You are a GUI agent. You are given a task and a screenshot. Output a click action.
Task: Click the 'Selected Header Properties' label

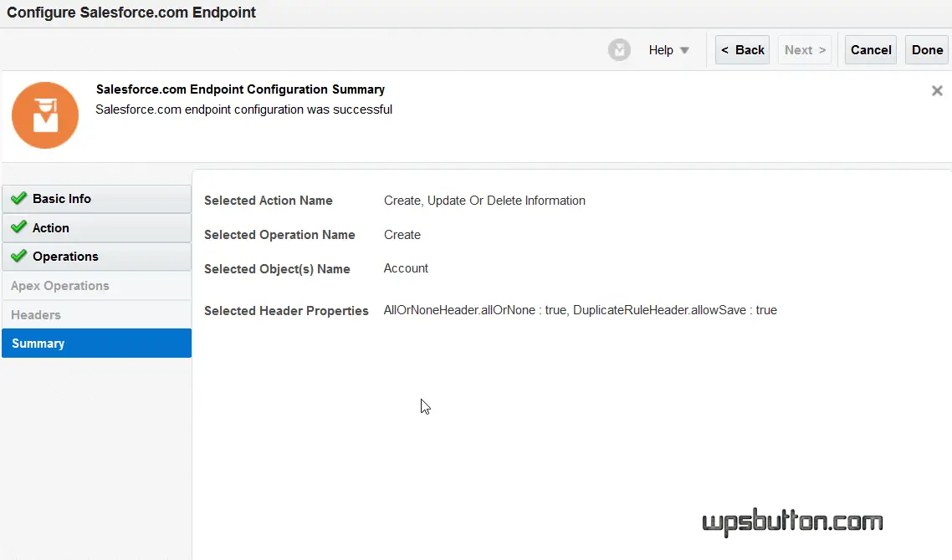tap(286, 311)
